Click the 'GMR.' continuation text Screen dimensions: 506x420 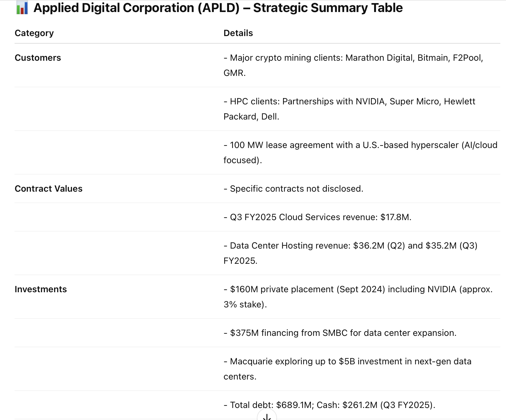235,73
